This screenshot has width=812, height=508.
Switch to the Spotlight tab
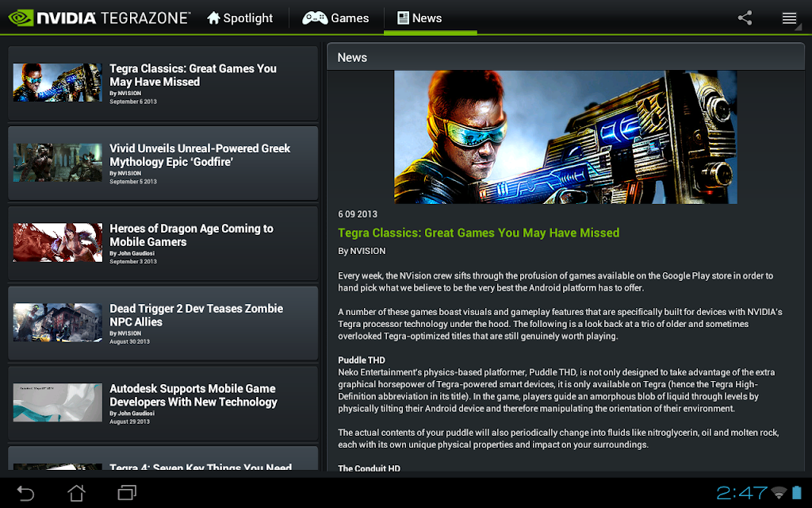pos(239,18)
